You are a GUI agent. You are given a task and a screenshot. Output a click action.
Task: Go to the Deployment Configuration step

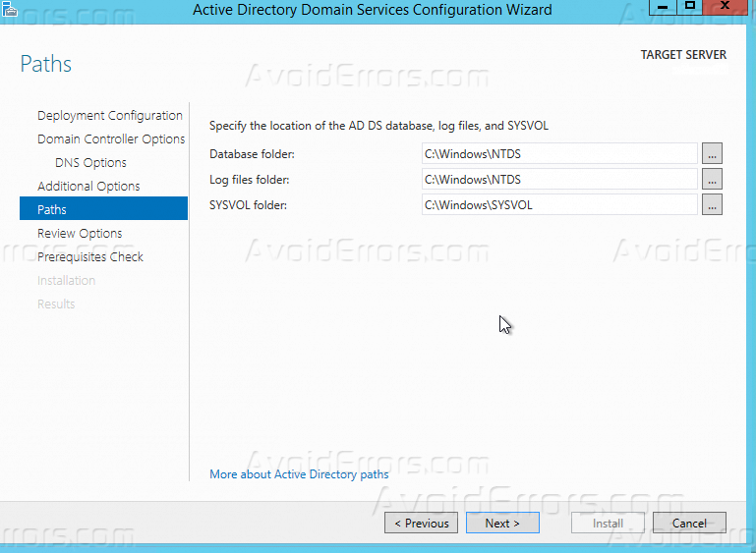pyautogui.click(x=109, y=115)
